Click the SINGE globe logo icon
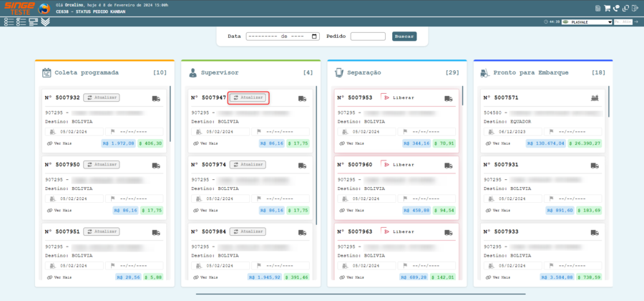Viewport: 644px width, 301px height. (43, 9)
